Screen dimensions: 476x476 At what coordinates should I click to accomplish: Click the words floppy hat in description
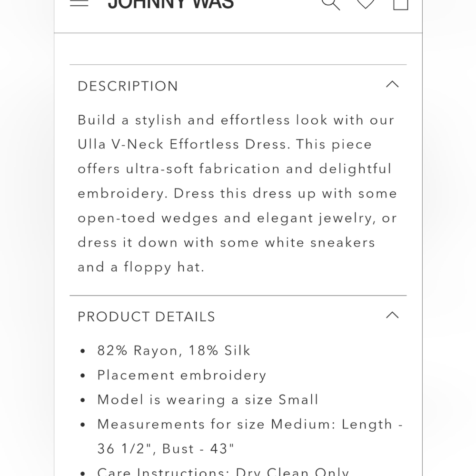(x=164, y=268)
